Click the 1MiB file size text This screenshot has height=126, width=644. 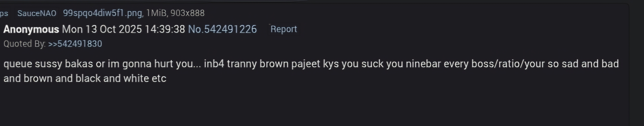pyautogui.click(x=156, y=13)
